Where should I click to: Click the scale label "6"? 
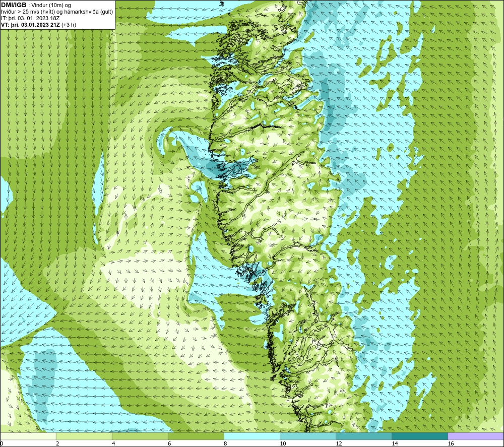tap(169, 443)
